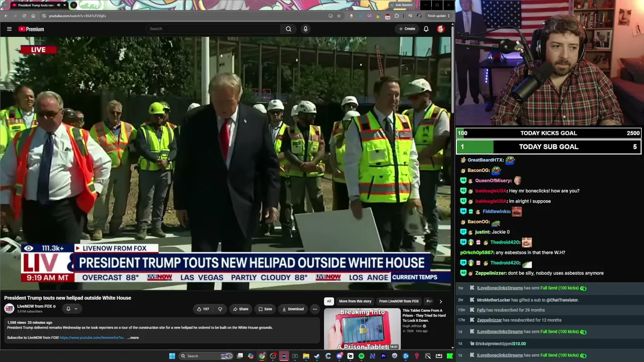This screenshot has width=644, height=362.
Task: Open the LiveNOW from FOX channel avatar
Action: pos(10,308)
